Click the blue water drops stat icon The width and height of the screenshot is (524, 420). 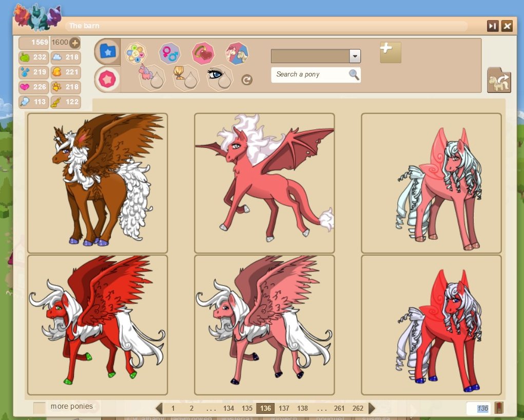pyautogui.click(x=25, y=72)
